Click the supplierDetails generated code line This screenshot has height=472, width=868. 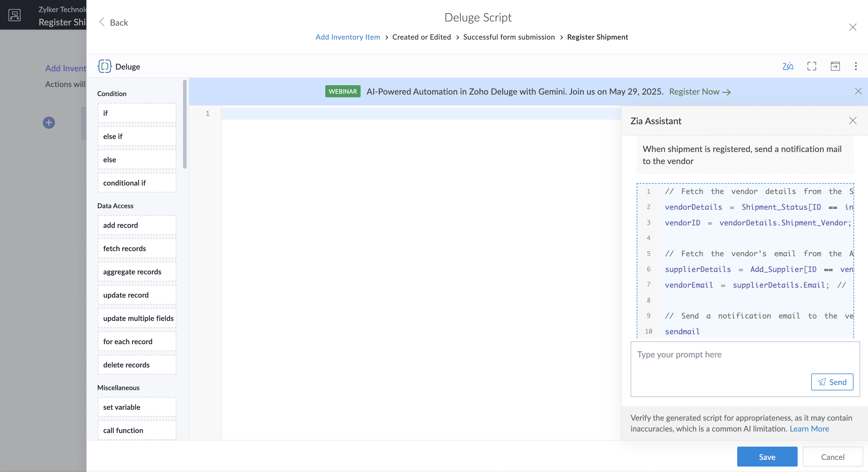pos(758,269)
